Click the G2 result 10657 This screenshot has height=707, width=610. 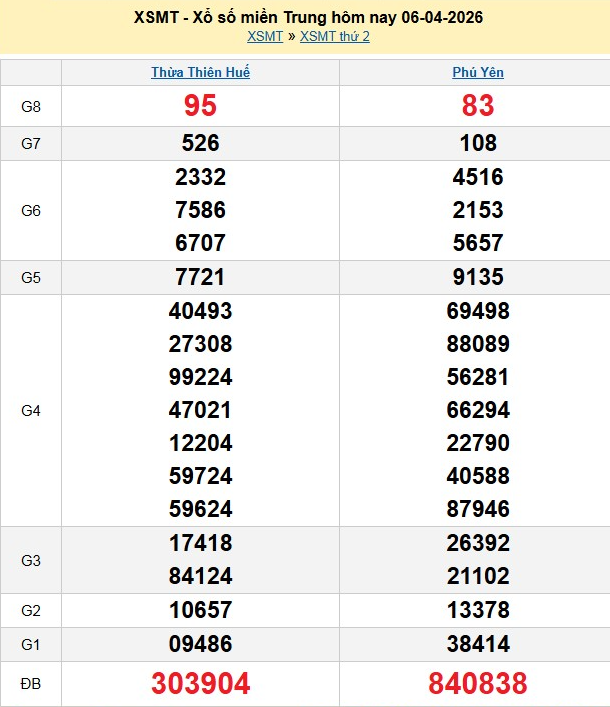click(x=200, y=610)
